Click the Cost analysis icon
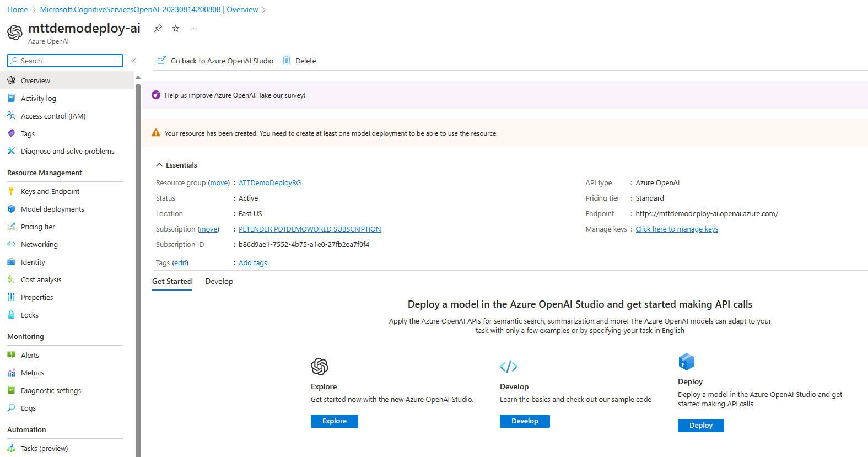Viewport: 868px width, 457px height. coord(11,279)
